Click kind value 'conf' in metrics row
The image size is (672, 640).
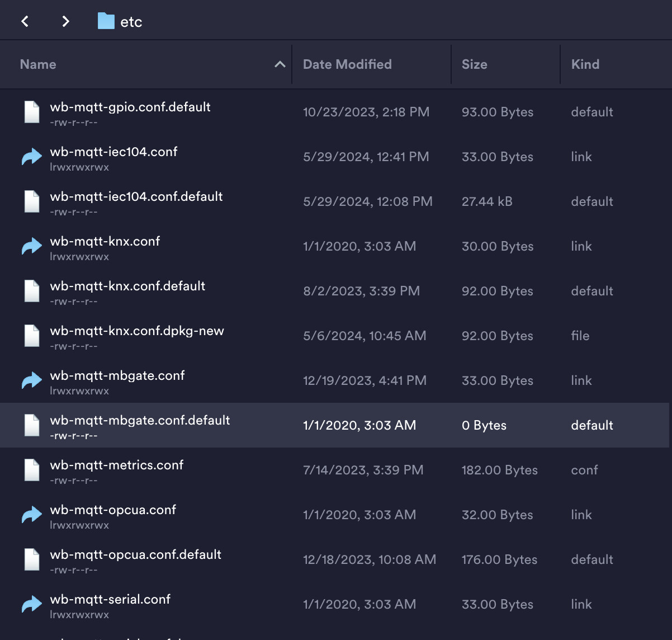pos(585,470)
